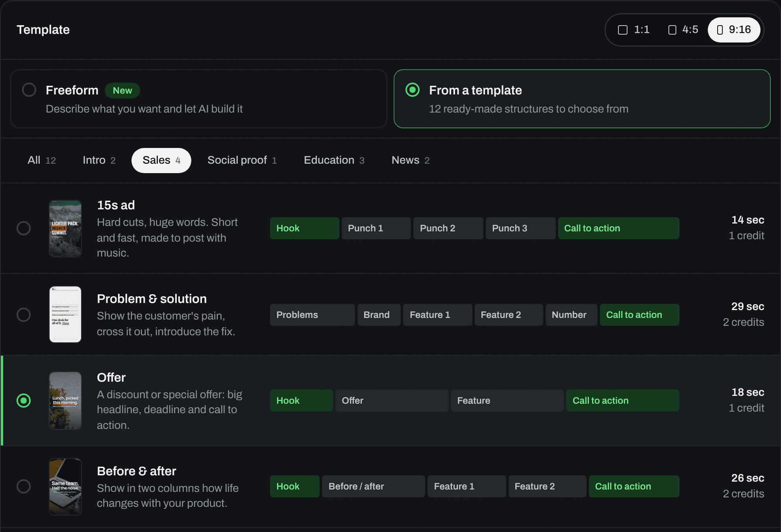
Task: Click the 15s ad title
Action: pos(116,205)
